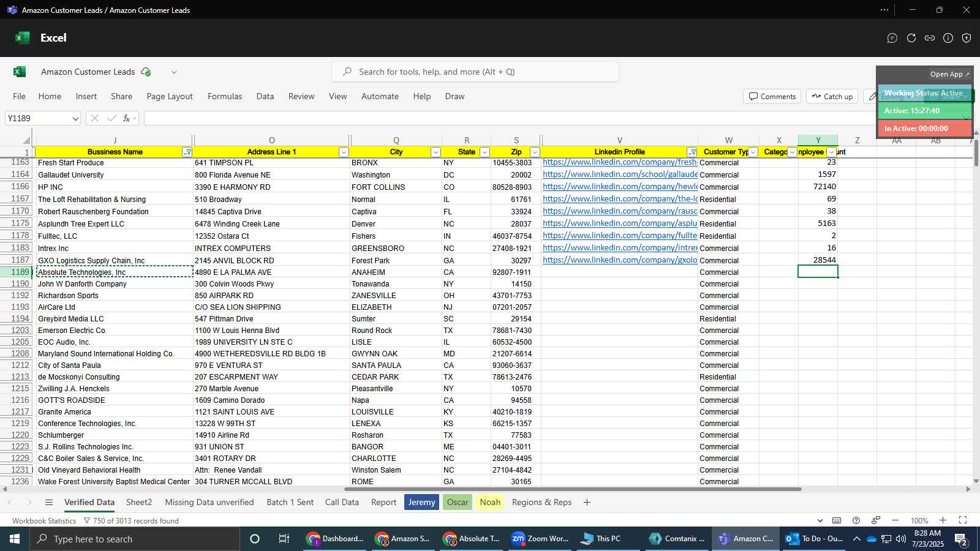The width and height of the screenshot is (980, 551).
Task: Navigate to next sheet arrow
Action: 29,503
